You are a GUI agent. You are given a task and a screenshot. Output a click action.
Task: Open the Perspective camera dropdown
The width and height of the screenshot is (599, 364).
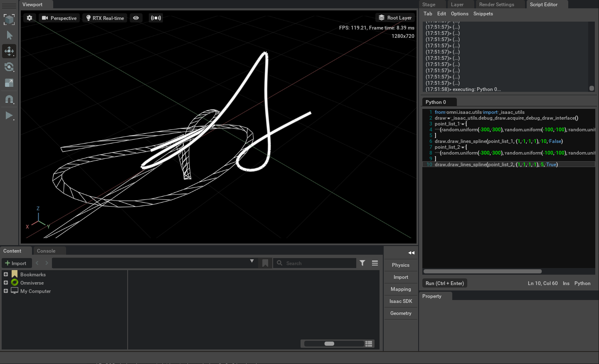[59, 18]
